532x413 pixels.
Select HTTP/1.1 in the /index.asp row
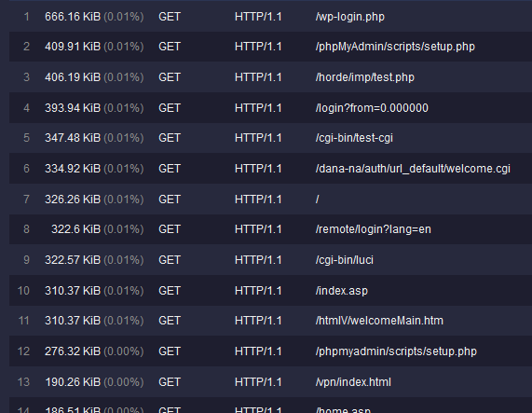click(x=258, y=291)
